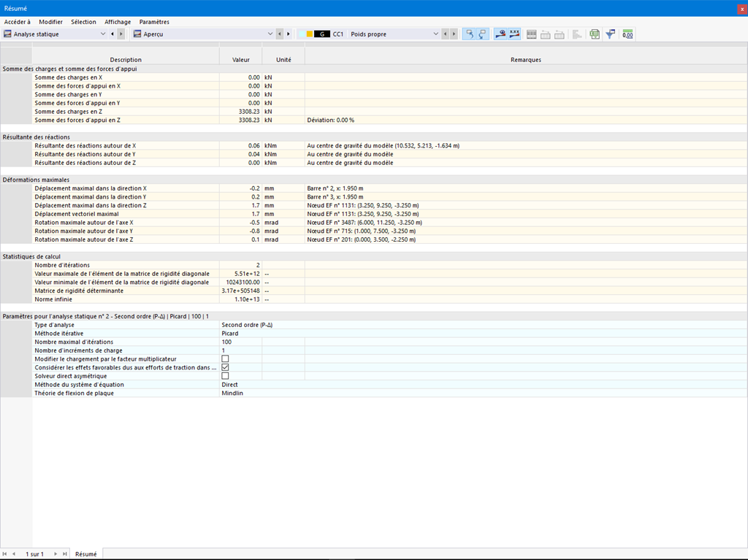The height and width of the screenshot is (560, 748).
Task: Click the table grid icon in toolbar
Action: click(x=532, y=34)
